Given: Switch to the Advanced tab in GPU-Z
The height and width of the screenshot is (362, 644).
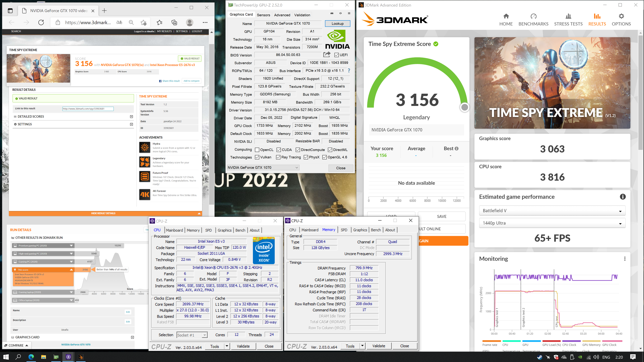Looking at the screenshot, I should click(x=282, y=15).
